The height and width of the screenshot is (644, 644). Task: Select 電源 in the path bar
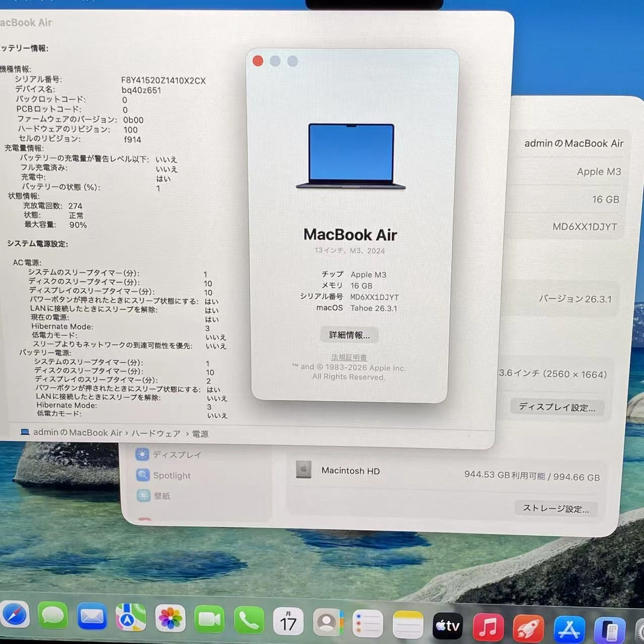(200, 434)
